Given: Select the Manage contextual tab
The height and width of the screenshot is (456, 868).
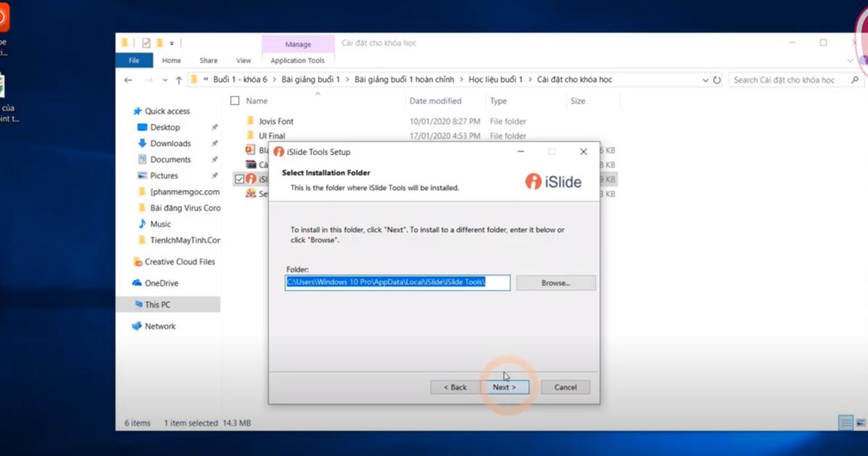Looking at the screenshot, I should click(298, 44).
